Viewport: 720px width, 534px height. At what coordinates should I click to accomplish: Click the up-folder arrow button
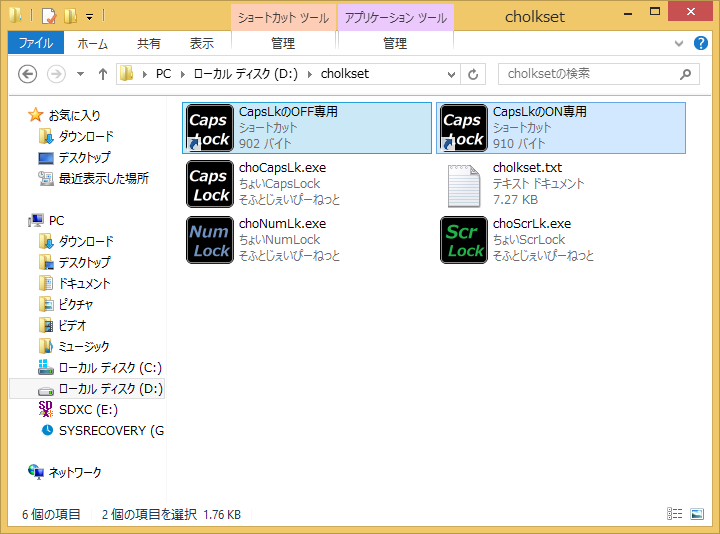coord(102,74)
